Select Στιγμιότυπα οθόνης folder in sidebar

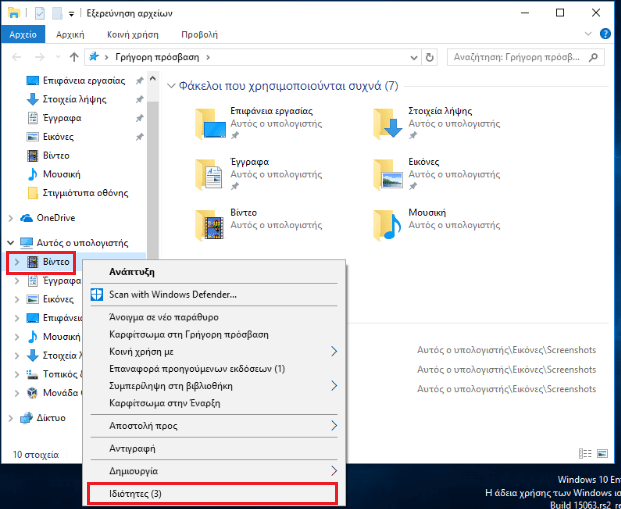coord(85,193)
